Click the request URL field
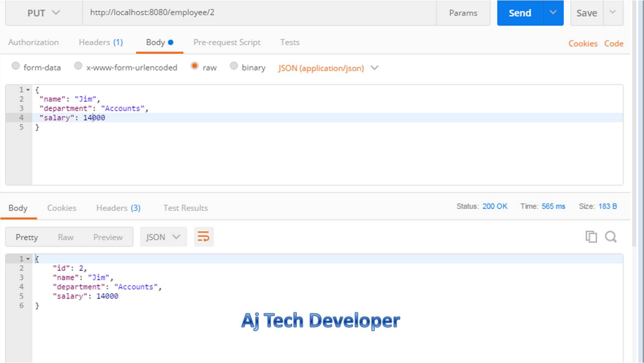This screenshot has height=363, width=644. tap(259, 13)
